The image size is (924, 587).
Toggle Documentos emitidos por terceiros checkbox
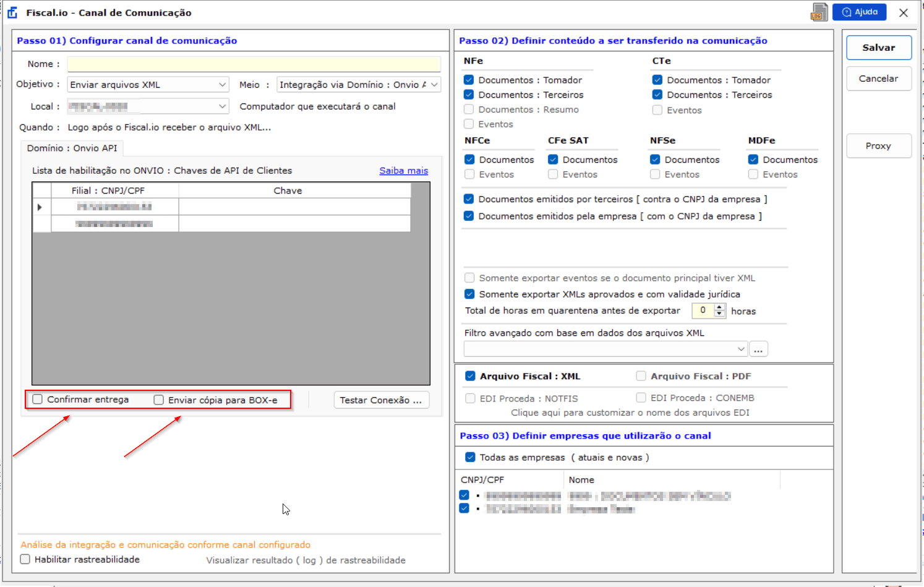[x=469, y=199]
